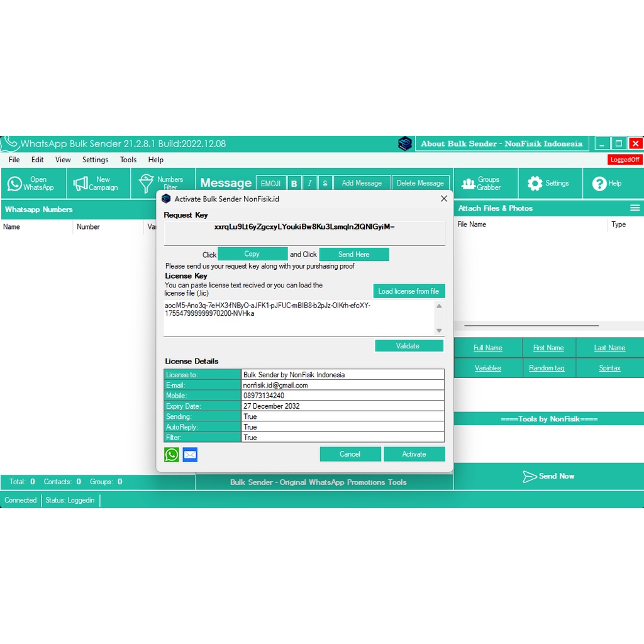This screenshot has height=644, width=644.
Task: Select the expiry date '27 December 2032'
Action: pos(343,406)
